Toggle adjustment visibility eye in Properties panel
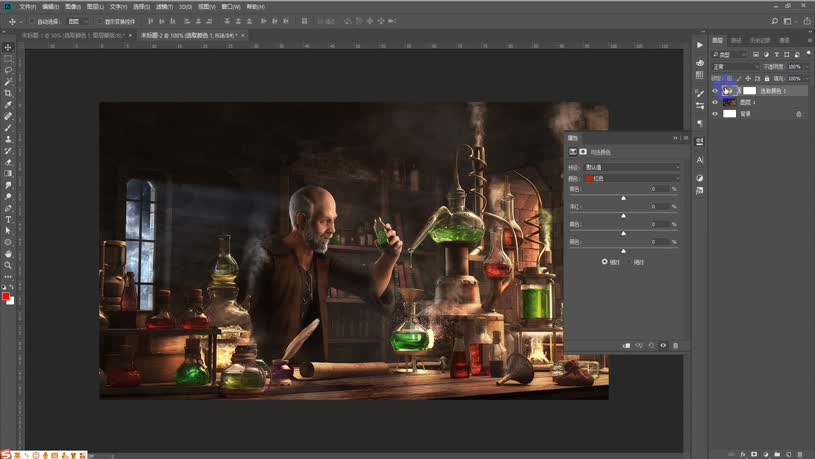 pyautogui.click(x=663, y=345)
